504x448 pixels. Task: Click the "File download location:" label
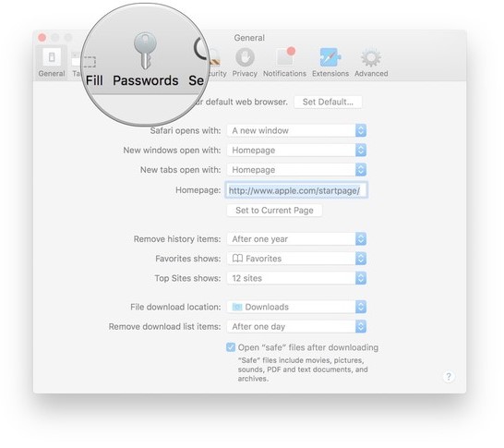(x=175, y=307)
